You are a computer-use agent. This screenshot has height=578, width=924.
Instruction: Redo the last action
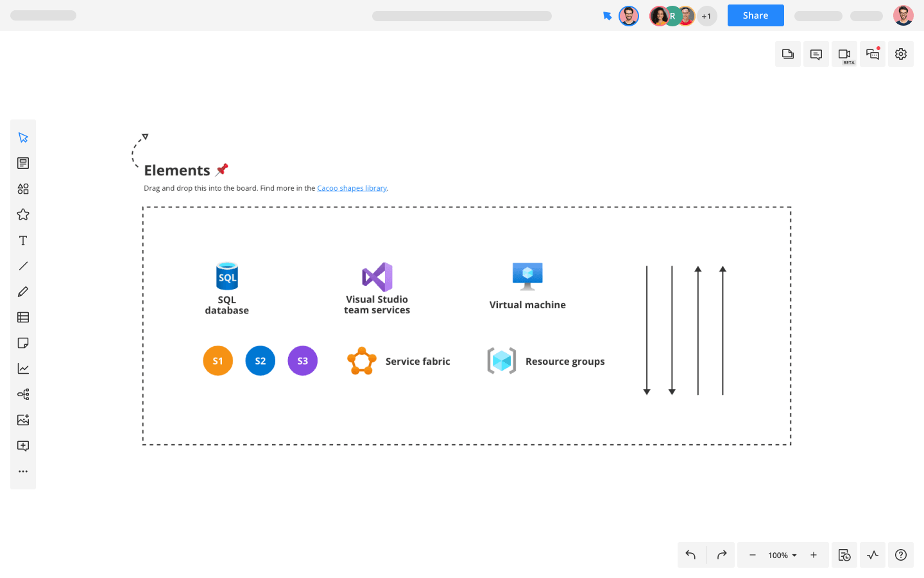point(721,555)
